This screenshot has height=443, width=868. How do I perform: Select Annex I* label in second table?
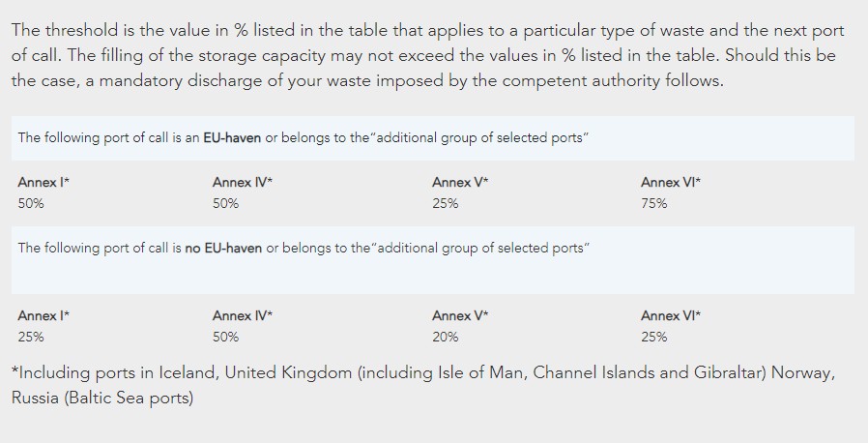pyautogui.click(x=43, y=315)
